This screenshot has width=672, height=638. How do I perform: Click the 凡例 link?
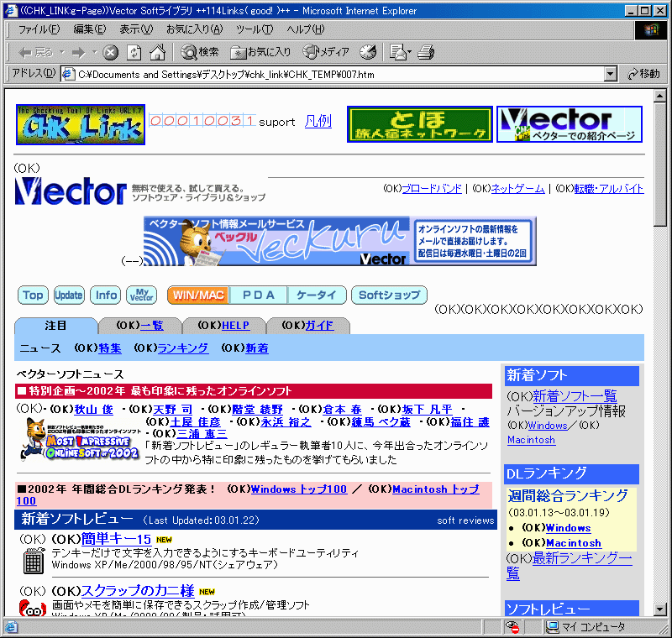pos(318,122)
